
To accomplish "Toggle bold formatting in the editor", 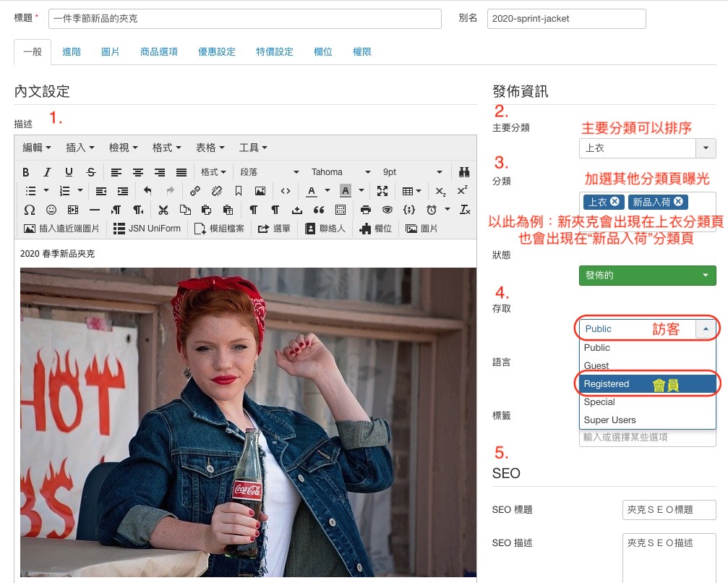I will pos(26,172).
